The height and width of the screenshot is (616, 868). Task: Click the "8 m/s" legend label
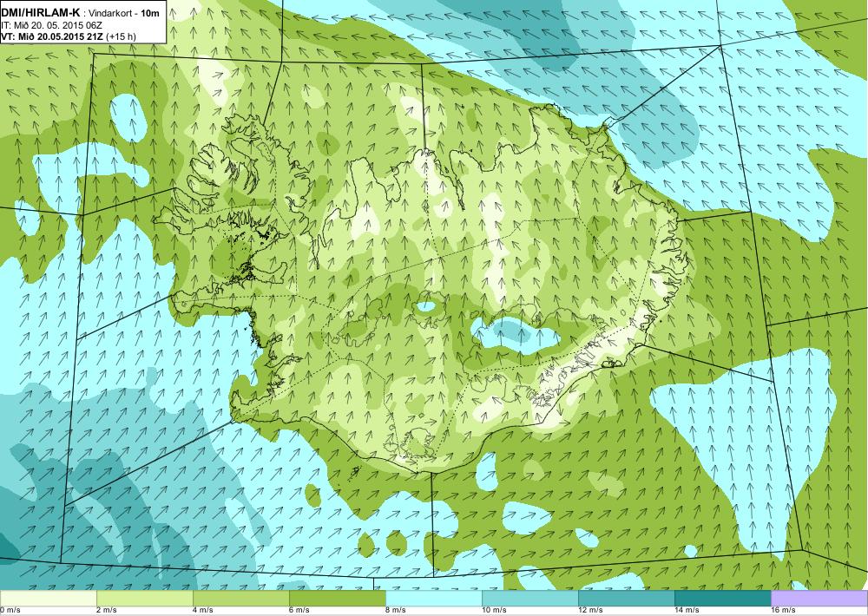(396, 611)
